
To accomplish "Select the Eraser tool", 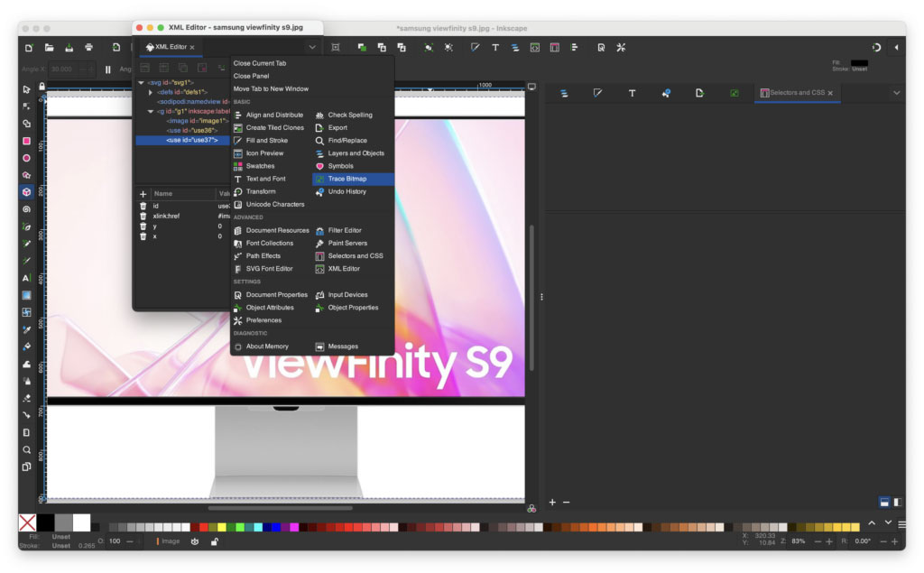I will 26,399.
